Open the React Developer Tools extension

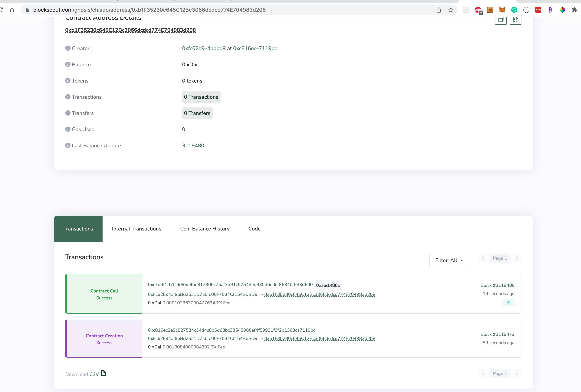tap(466, 10)
